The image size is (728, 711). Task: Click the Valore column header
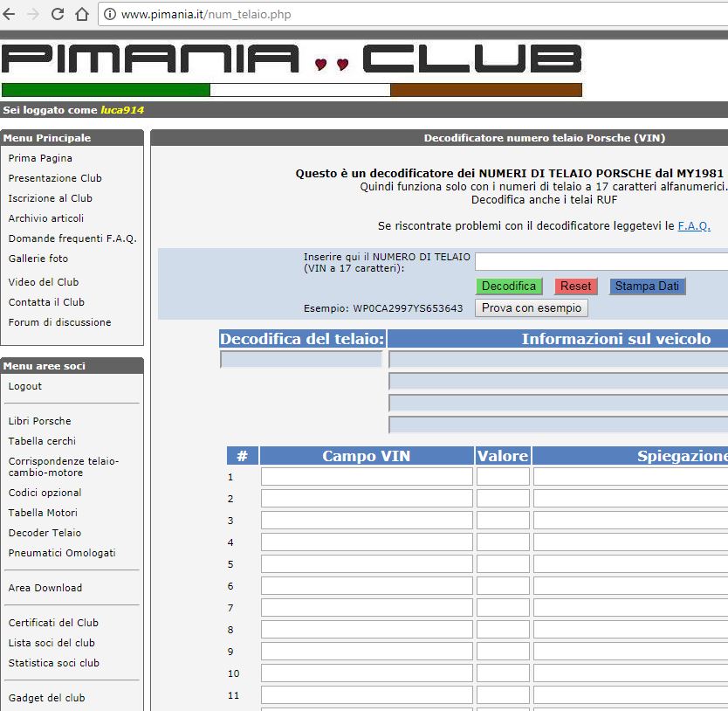503,456
